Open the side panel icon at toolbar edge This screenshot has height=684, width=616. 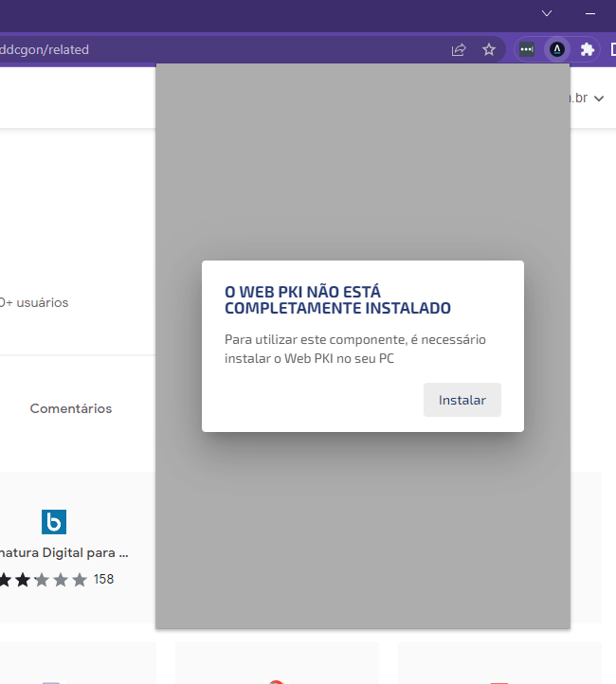pos(613,49)
